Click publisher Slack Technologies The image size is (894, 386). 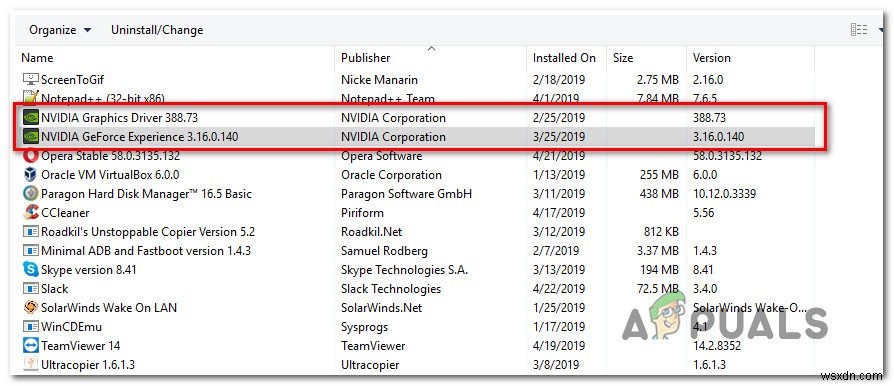(391, 289)
